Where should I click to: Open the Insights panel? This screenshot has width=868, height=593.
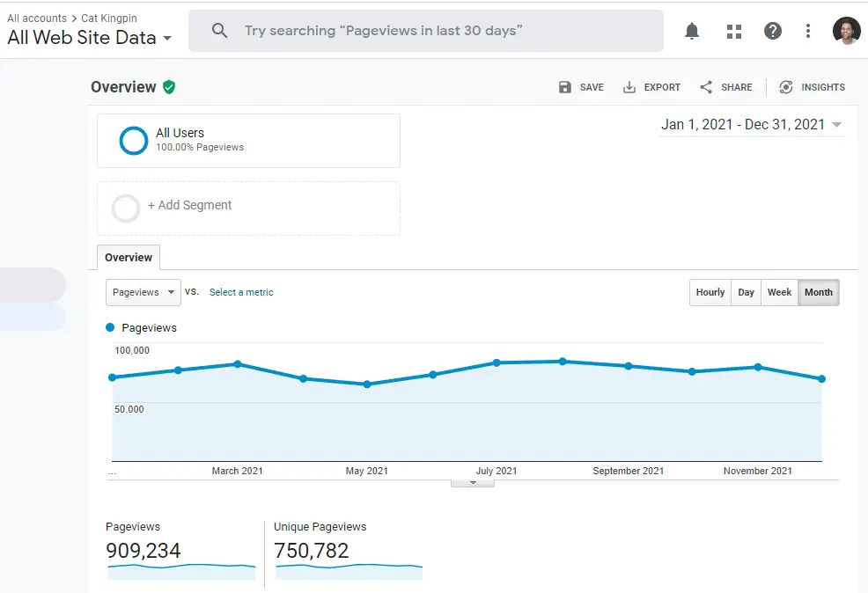(812, 87)
